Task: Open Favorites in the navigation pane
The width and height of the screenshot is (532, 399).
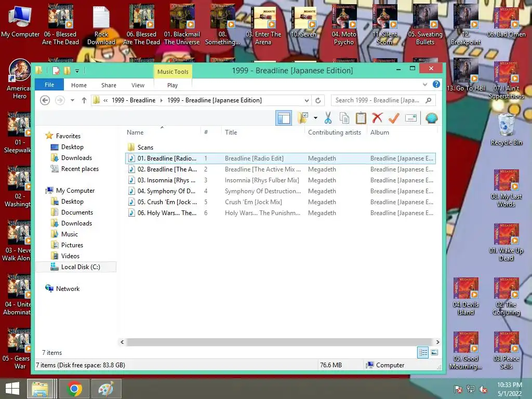Action: pos(68,136)
